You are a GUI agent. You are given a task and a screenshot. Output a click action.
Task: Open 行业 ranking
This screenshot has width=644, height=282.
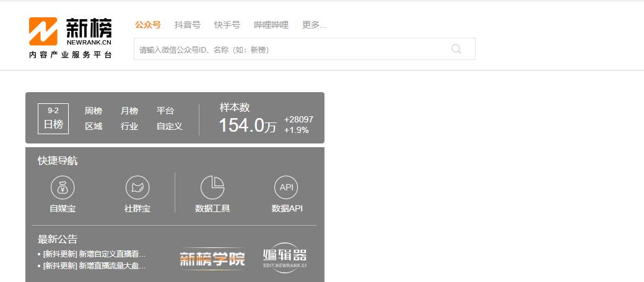(129, 127)
